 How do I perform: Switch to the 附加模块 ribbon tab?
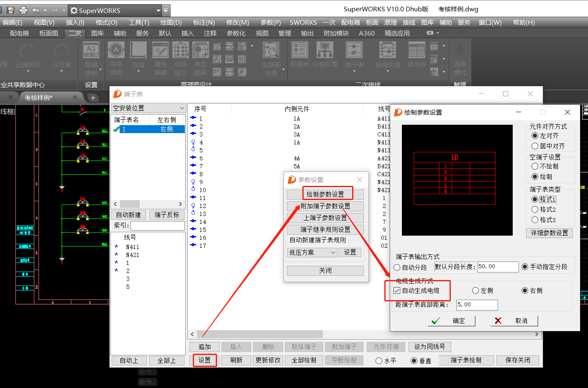click(x=336, y=33)
